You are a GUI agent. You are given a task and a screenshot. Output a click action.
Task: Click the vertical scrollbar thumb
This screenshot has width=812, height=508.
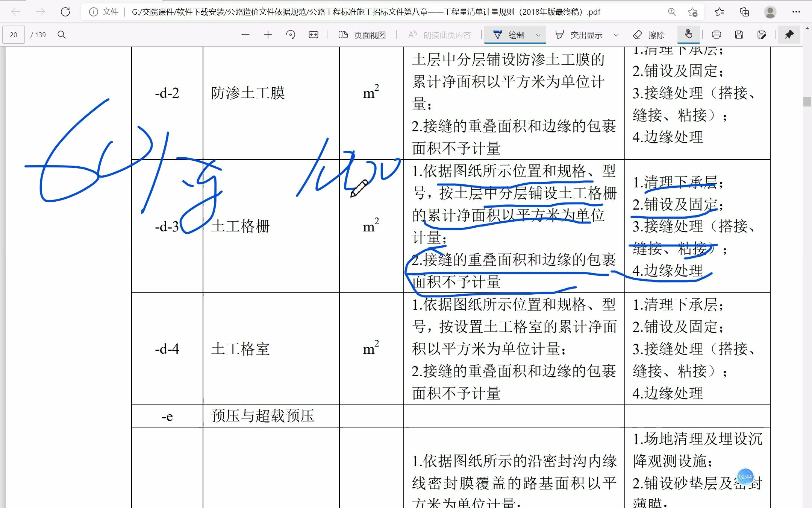[x=807, y=102]
